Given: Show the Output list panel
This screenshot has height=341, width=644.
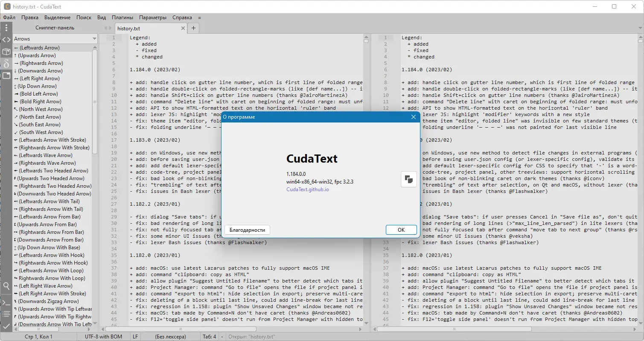Looking at the screenshot, I should pos(6,314).
